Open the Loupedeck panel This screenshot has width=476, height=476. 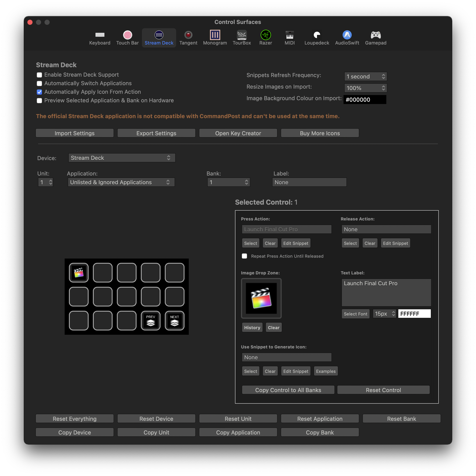coord(317,38)
